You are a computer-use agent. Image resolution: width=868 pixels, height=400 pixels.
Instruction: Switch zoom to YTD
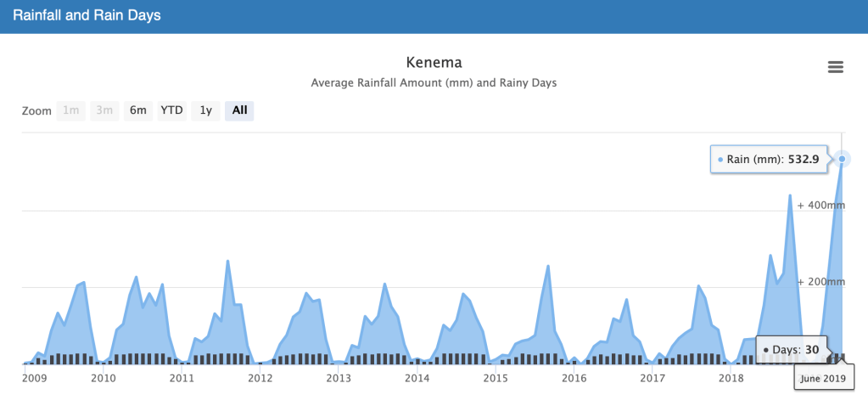172,110
